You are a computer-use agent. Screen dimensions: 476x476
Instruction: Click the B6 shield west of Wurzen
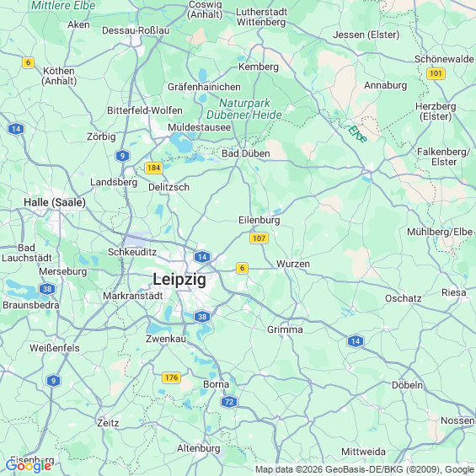pyautogui.click(x=242, y=268)
